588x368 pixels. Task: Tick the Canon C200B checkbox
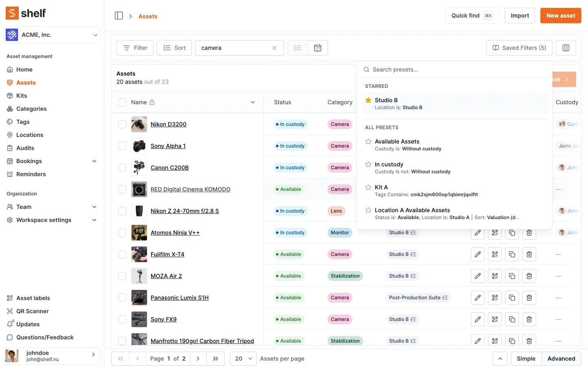tap(122, 168)
